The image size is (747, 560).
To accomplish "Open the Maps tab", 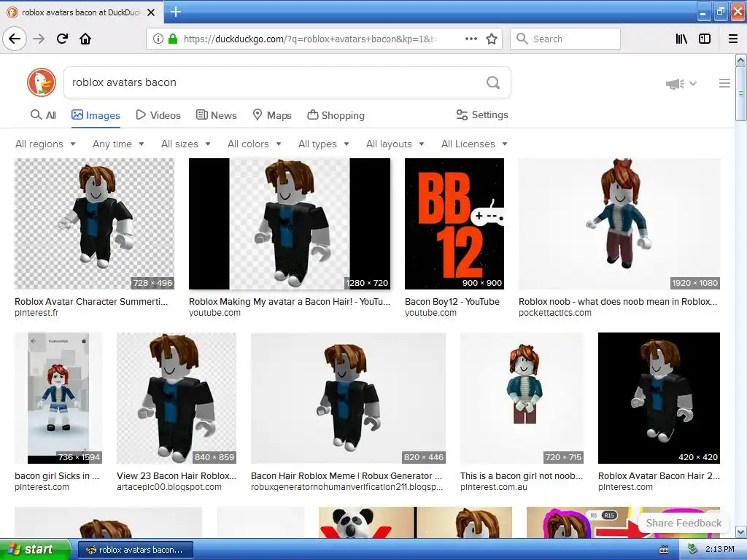I will point(272,115).
